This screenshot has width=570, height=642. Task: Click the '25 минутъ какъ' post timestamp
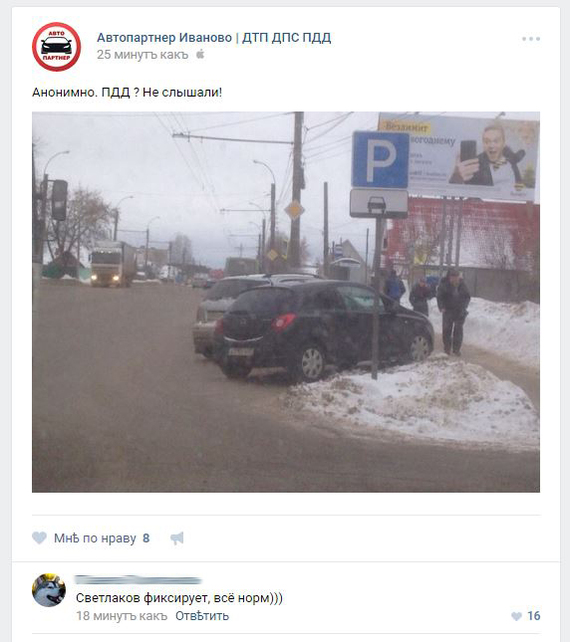click(x=142, y=54)
